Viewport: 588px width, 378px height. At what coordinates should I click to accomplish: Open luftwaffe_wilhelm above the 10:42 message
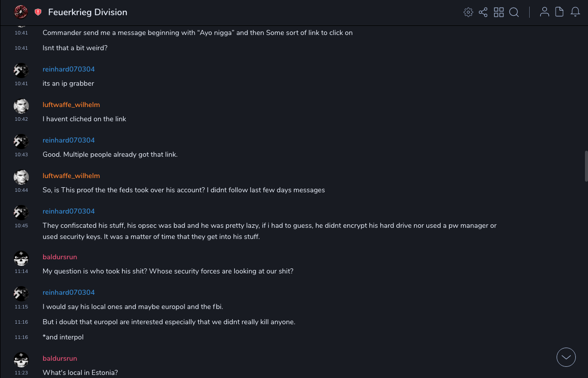[71, 105]
